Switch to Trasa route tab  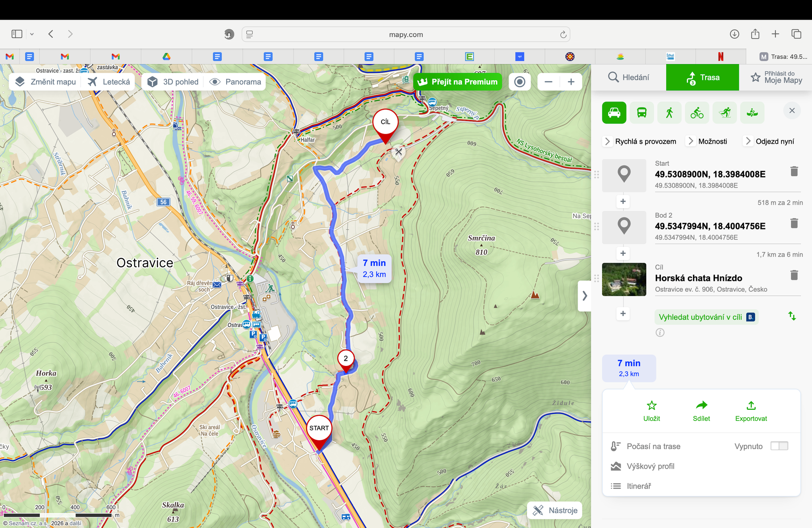click(x=703, y=77)
